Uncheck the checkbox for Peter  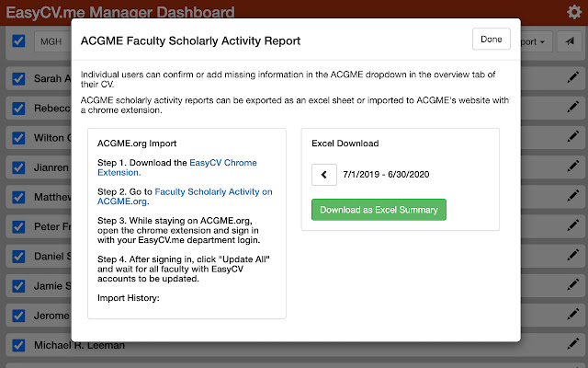[18, 227]
